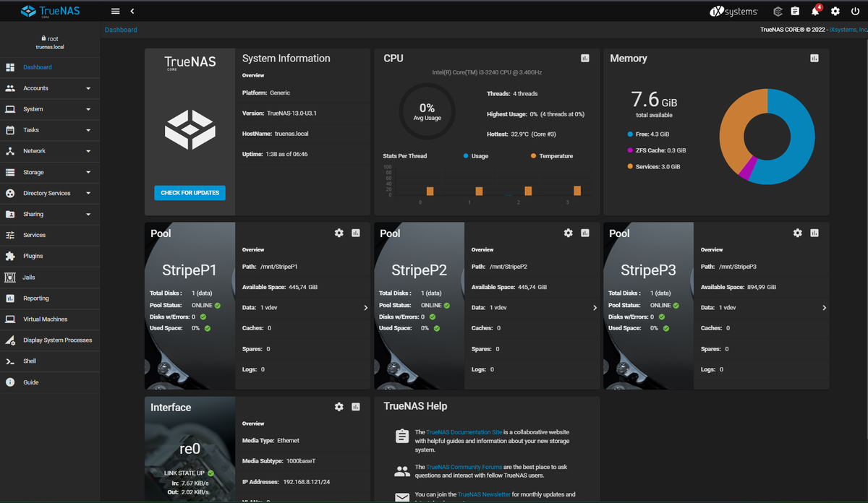Open StripeP3 pool reports chart icon
868x503 pixels.
coord(814,233)
